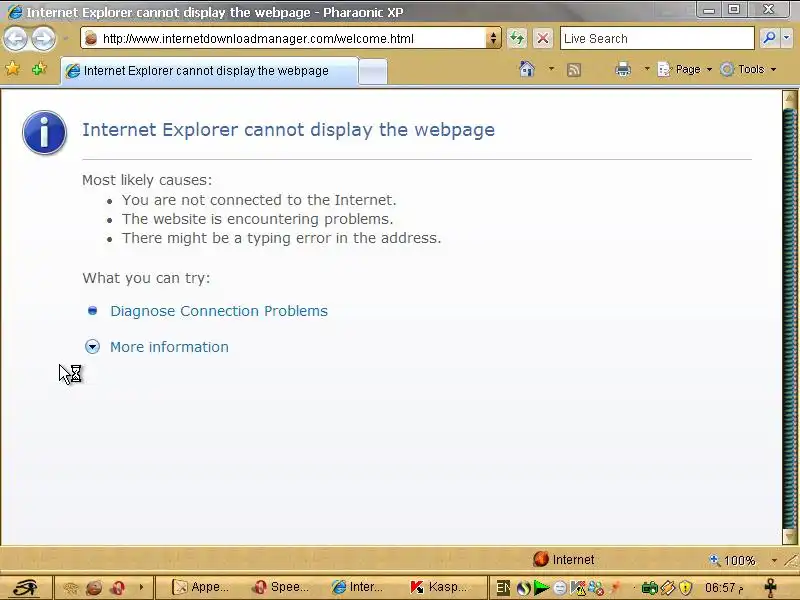Switch to 'Appe...' taskbar window
Image resolution: width=800 pixels, height=600 pixels.
pos(201,587)
